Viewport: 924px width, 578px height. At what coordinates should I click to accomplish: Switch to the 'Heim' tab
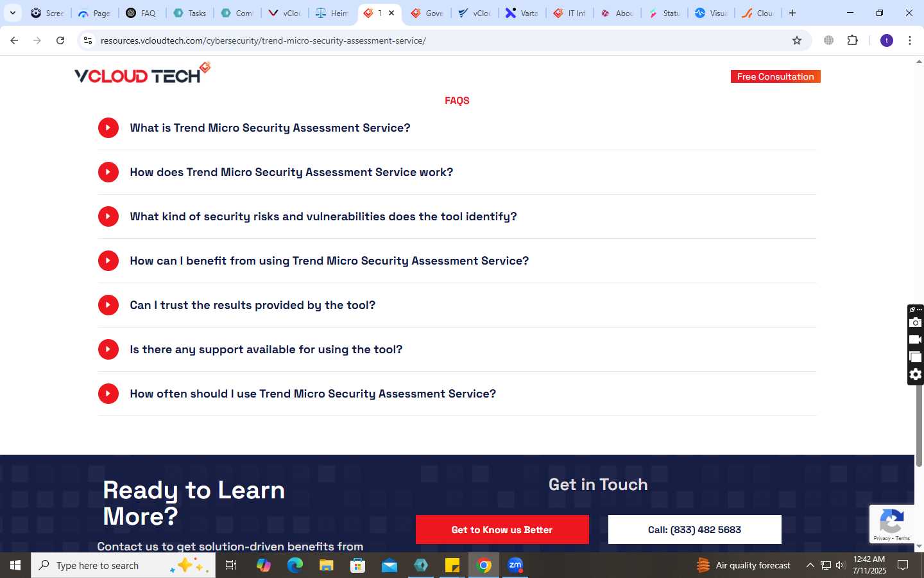(x=332, y=13)
